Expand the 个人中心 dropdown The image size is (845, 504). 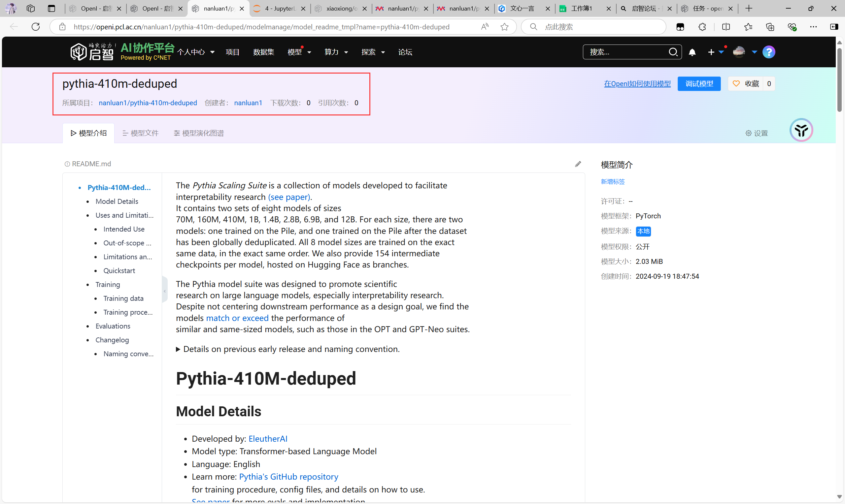click(x=196, y=52)
